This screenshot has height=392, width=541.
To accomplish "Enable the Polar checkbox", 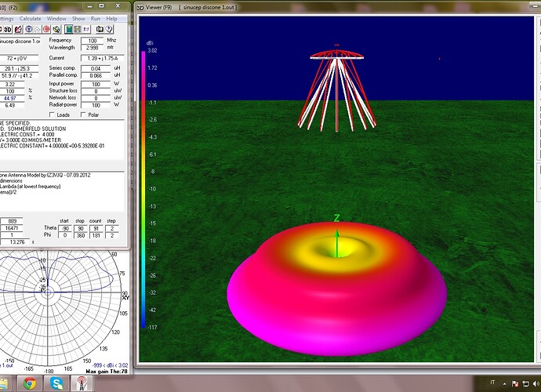I will 83,114.
